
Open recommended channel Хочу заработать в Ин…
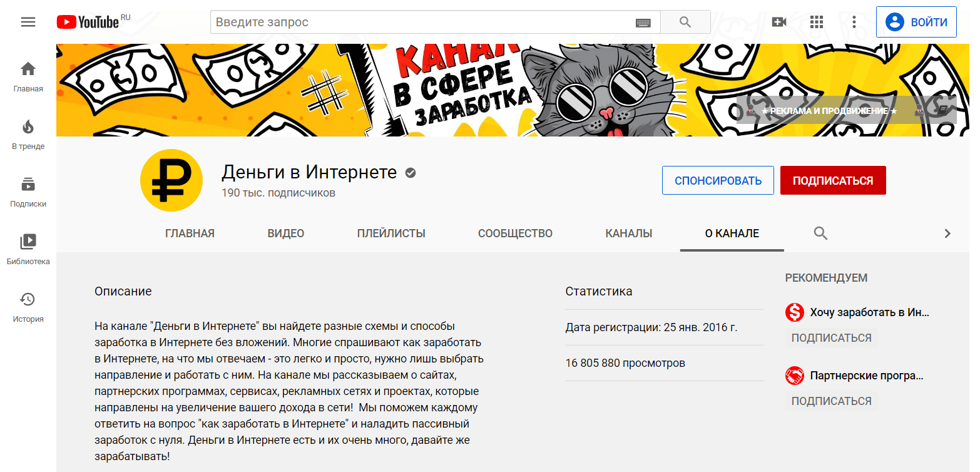[869, 312]
